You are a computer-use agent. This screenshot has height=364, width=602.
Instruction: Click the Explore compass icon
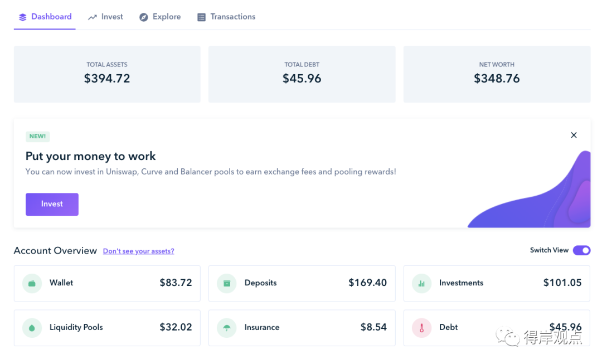coord(144,17)
